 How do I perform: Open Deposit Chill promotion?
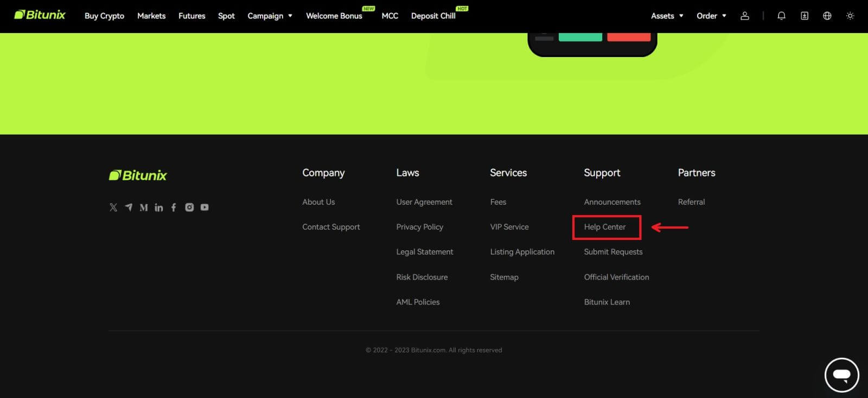(x=433, y=16)
